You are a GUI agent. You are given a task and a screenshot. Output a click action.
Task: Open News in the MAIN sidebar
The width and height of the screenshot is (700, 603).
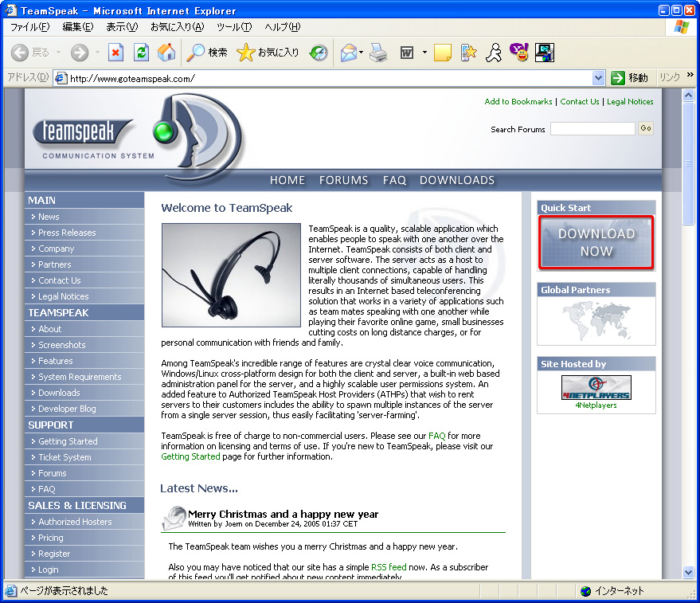(x=49, y=217)
